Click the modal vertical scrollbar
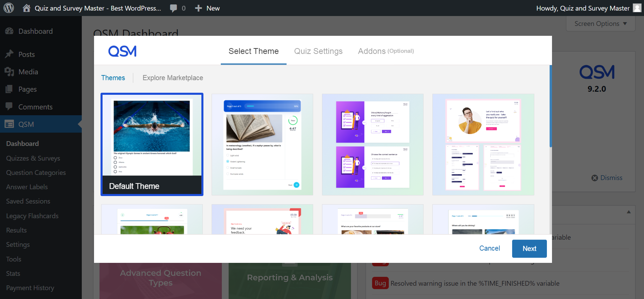Image resolution: width=644 pixels, height=299 pixels. 551,106
